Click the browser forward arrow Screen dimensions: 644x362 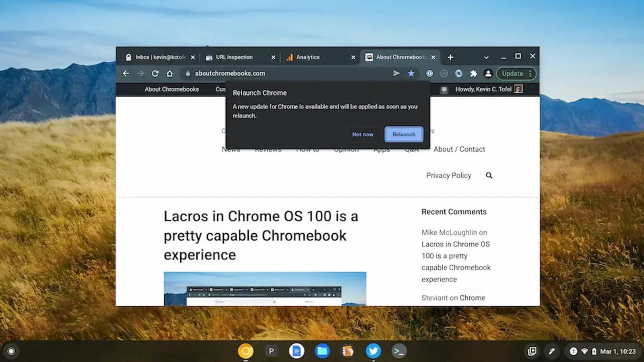[140, 74]
